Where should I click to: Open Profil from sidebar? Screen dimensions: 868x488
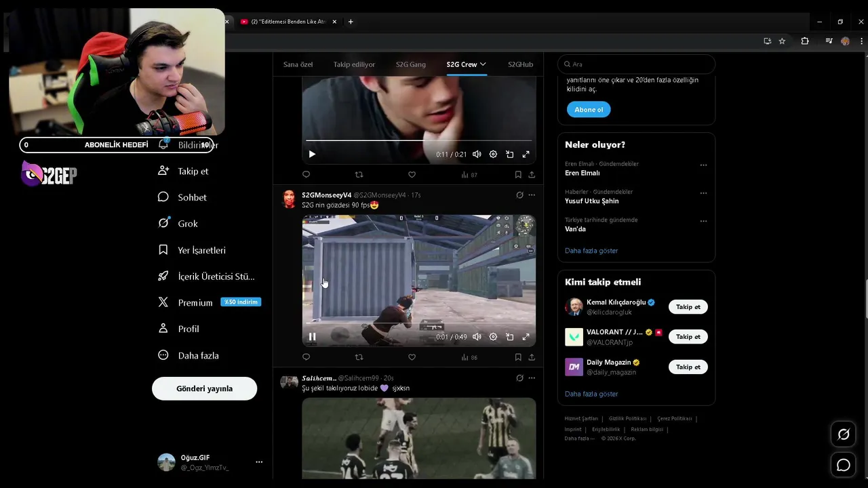(x=178, y=329)
